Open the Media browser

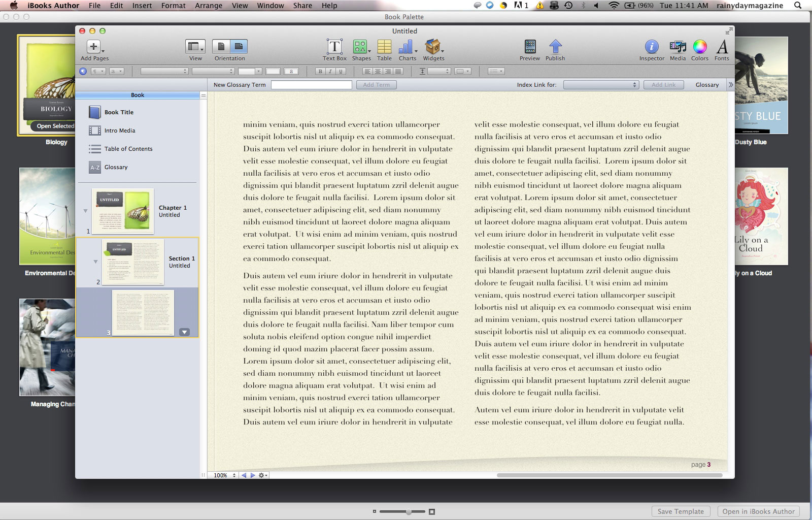click(678, 47)
